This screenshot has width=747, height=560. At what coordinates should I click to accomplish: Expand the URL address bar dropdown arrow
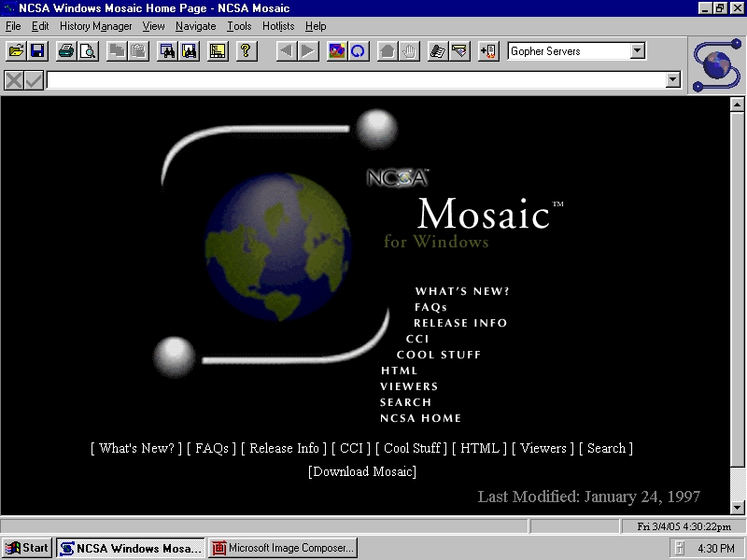672,79
